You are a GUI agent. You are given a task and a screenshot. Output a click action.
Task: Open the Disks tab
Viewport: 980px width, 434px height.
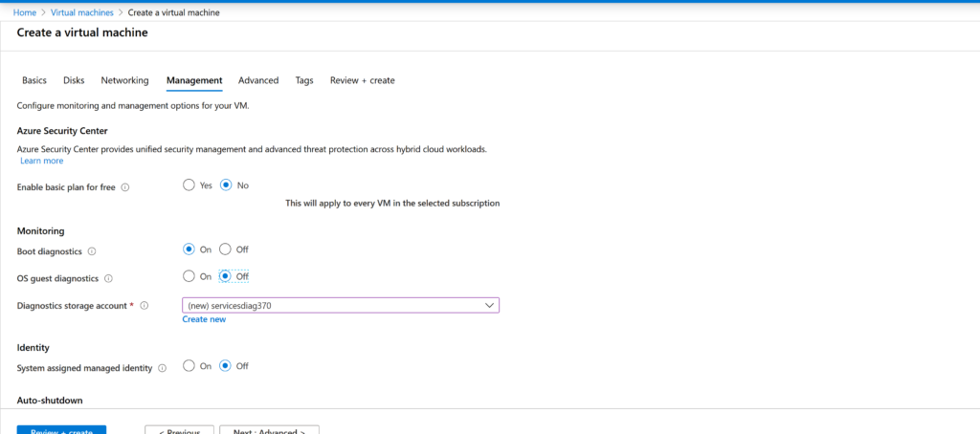(x=74, y=80)
